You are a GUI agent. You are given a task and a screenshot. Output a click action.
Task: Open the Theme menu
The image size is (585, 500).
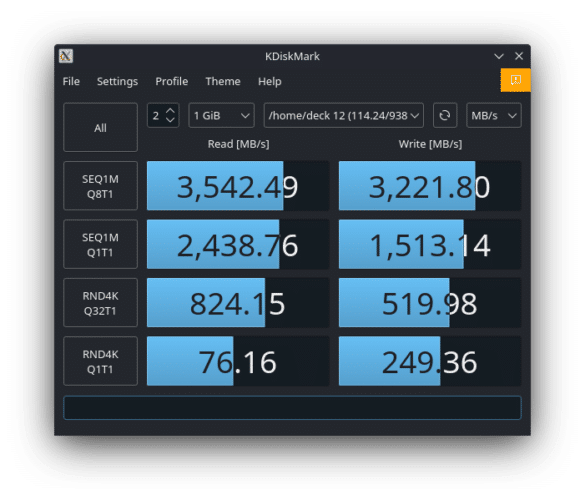[223, 81]
